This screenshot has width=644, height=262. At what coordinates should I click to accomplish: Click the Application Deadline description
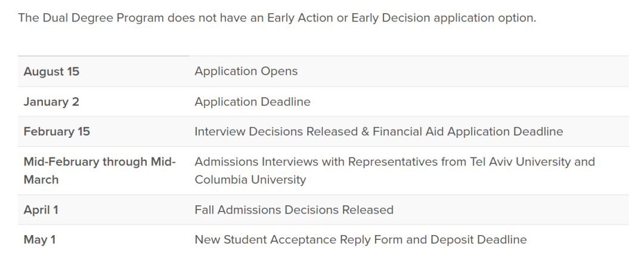tap(252, 102)
